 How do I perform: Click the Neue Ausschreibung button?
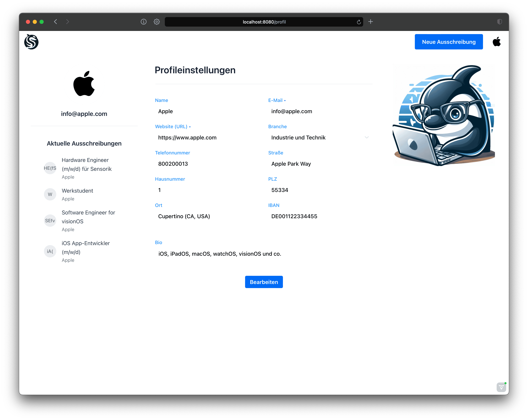449,42
